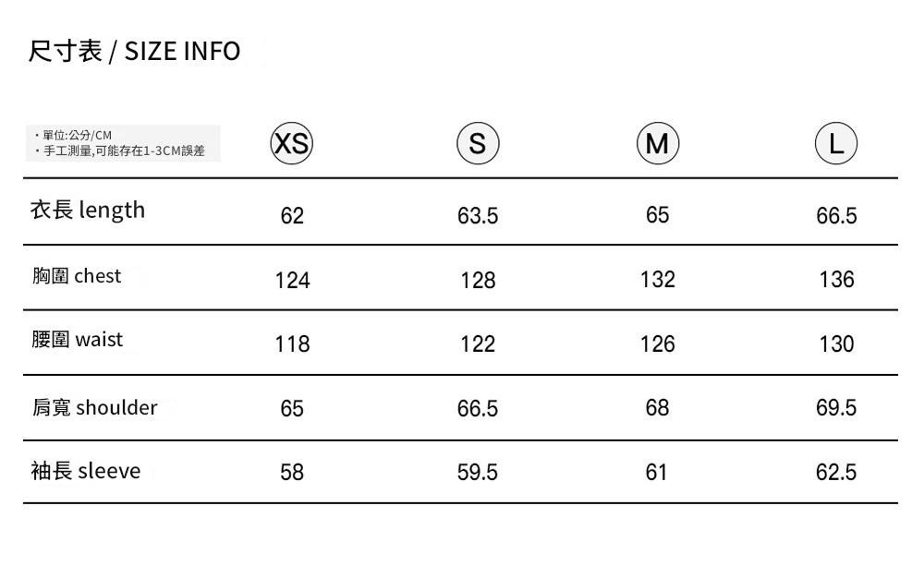Click S chest value 128
This screenshot has width=924, height=566.
(478, 280)
